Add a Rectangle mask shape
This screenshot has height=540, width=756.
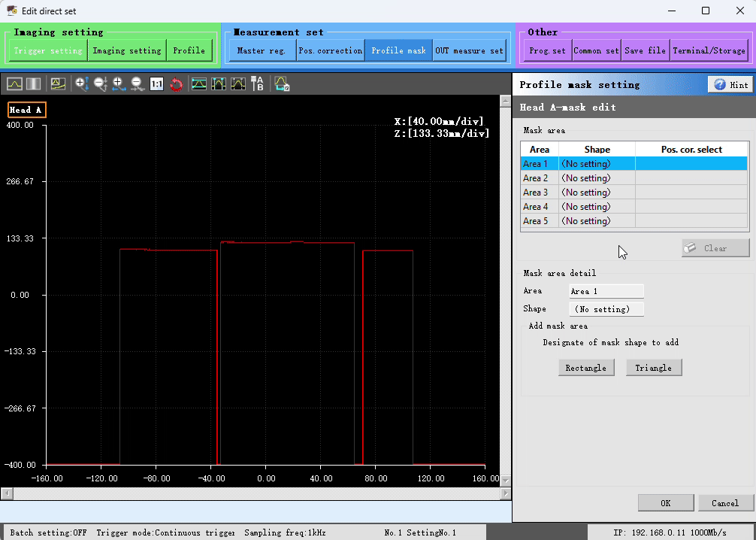pos(586,368)
